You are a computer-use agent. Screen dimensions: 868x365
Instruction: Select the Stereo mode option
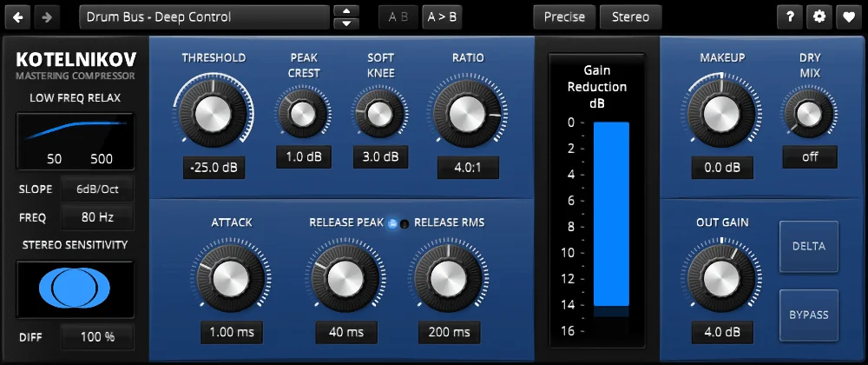pyautogui.click(x=630, y=17)
